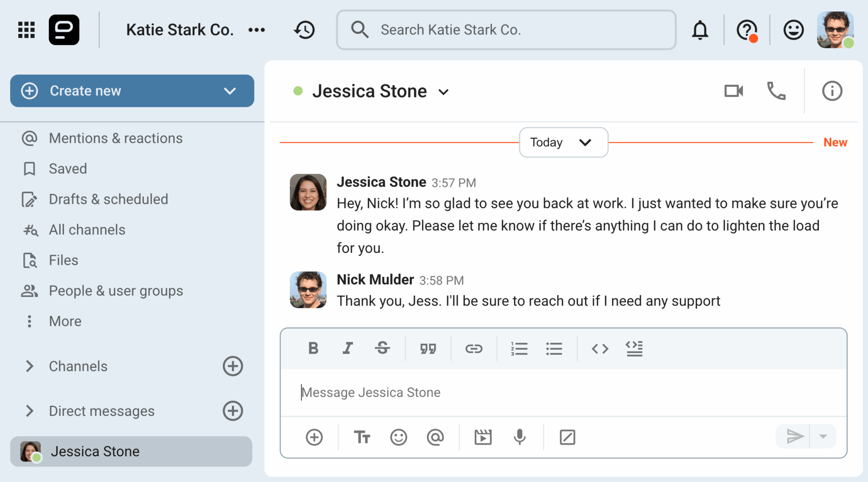Insert an emoji into the message

pos(398,437)
